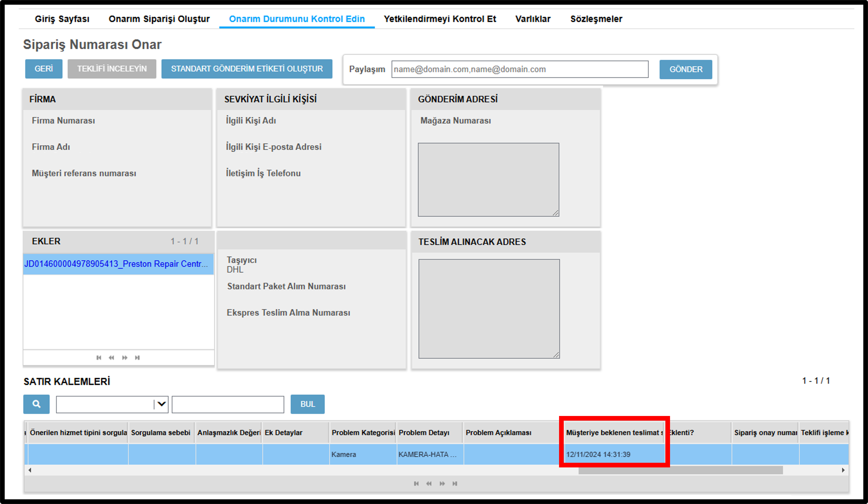This screenshot has height=504, width=868.
Task: Click the Gönderim Adresi address text area
Action: pyautogui.click(x=488, y=180)
